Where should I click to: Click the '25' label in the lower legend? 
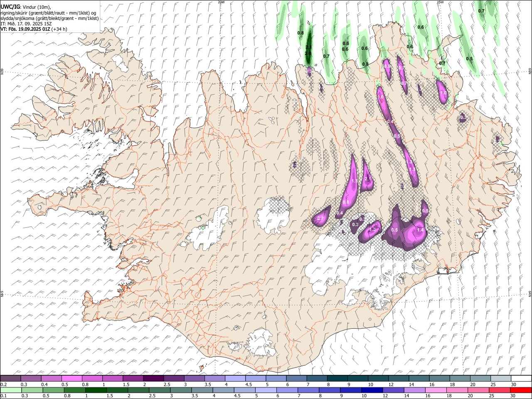[492, 396]
